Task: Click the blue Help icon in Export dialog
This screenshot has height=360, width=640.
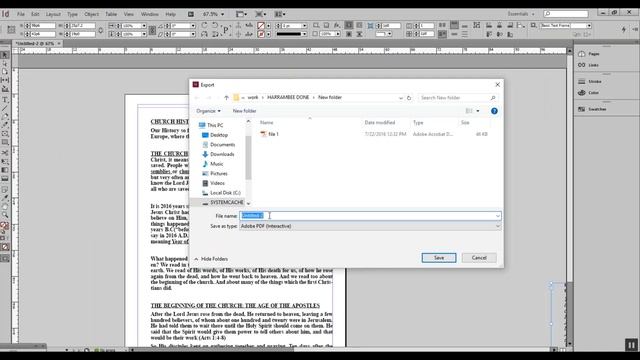Action: tap(494, 111)
